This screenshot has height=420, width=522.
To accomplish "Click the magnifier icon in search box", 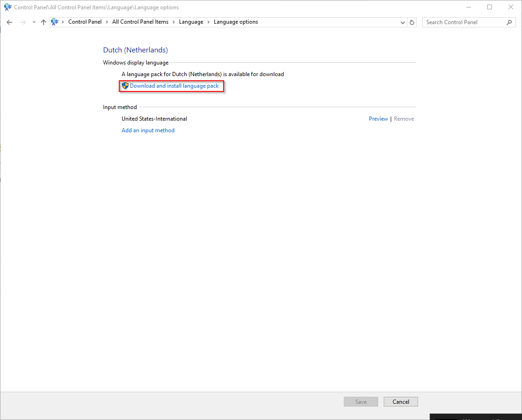I will coord(509,22).
